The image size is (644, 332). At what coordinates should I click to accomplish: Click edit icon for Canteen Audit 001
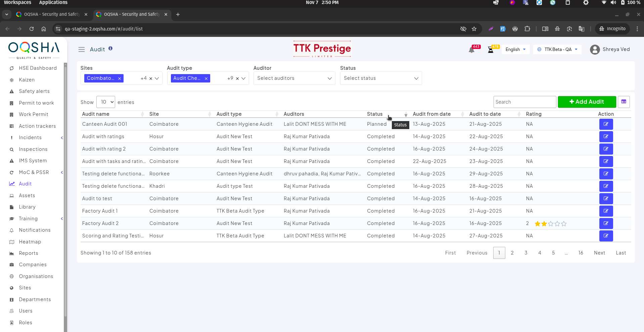pyautogui.click(x=606, y=124)
